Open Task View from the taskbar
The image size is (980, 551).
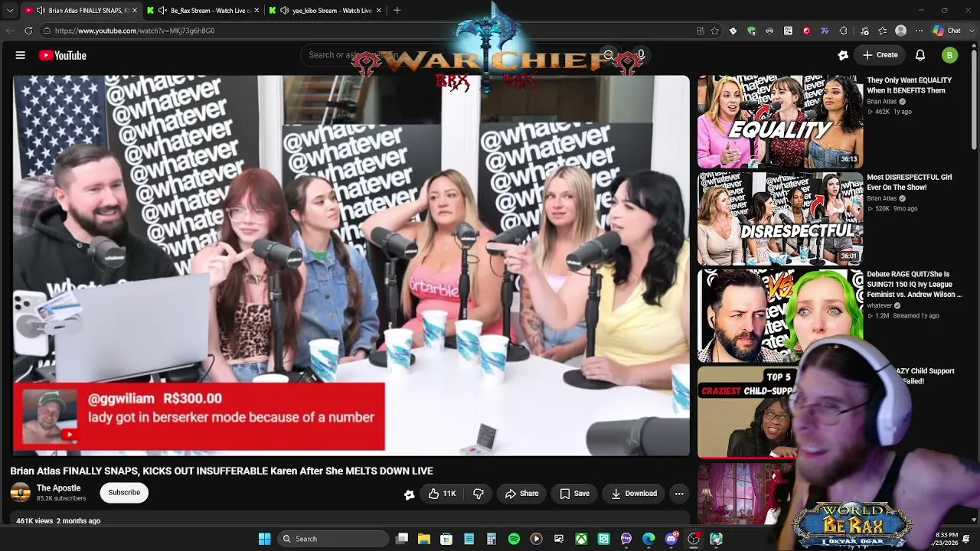[402, 539]
